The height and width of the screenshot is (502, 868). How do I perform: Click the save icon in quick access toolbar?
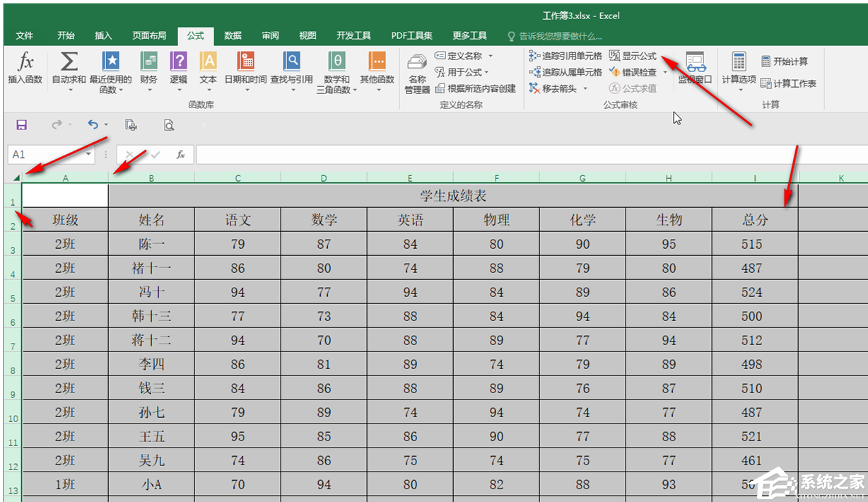click(21, 125)
